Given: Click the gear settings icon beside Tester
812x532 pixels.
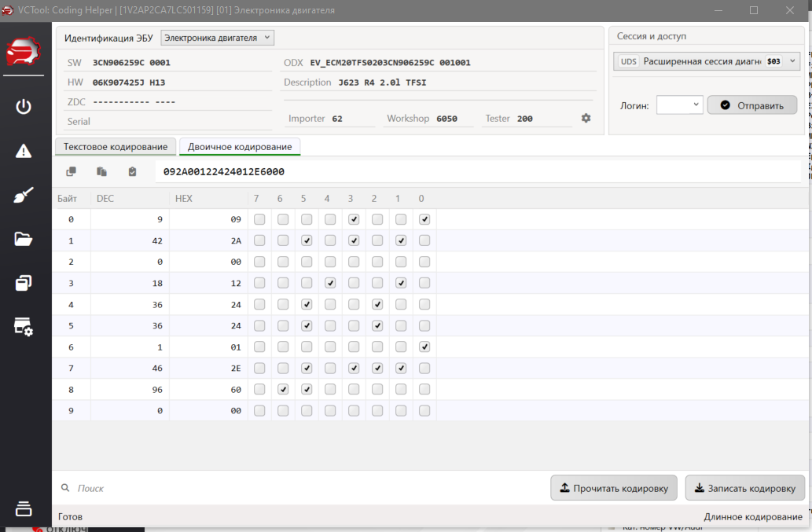Looking at the screenshot, I should point(586,118).
